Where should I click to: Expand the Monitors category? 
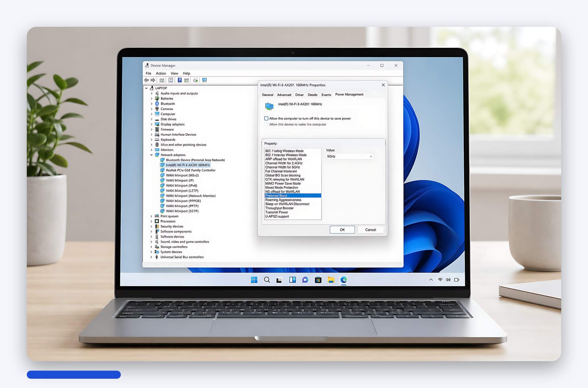tap(152, 150)
